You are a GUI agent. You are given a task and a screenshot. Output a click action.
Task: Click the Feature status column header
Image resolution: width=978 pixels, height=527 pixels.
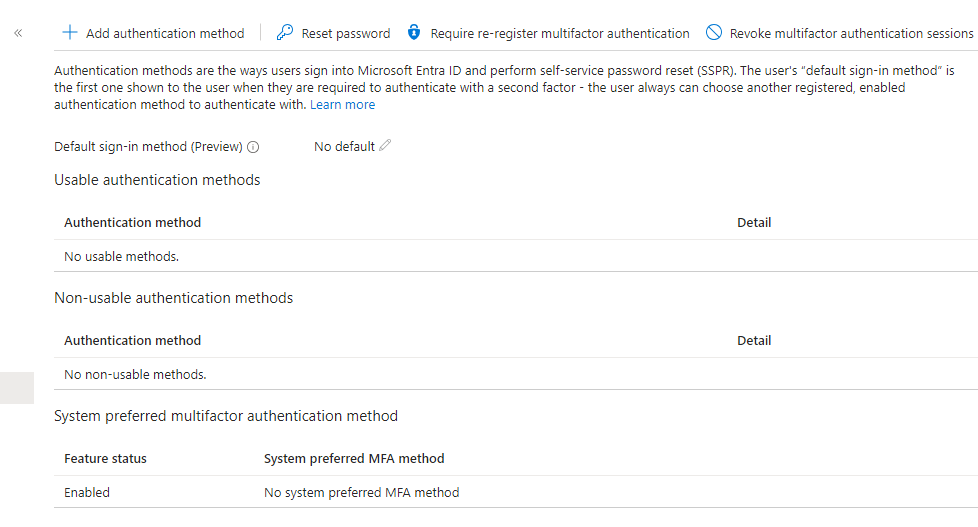click(105, 458)
